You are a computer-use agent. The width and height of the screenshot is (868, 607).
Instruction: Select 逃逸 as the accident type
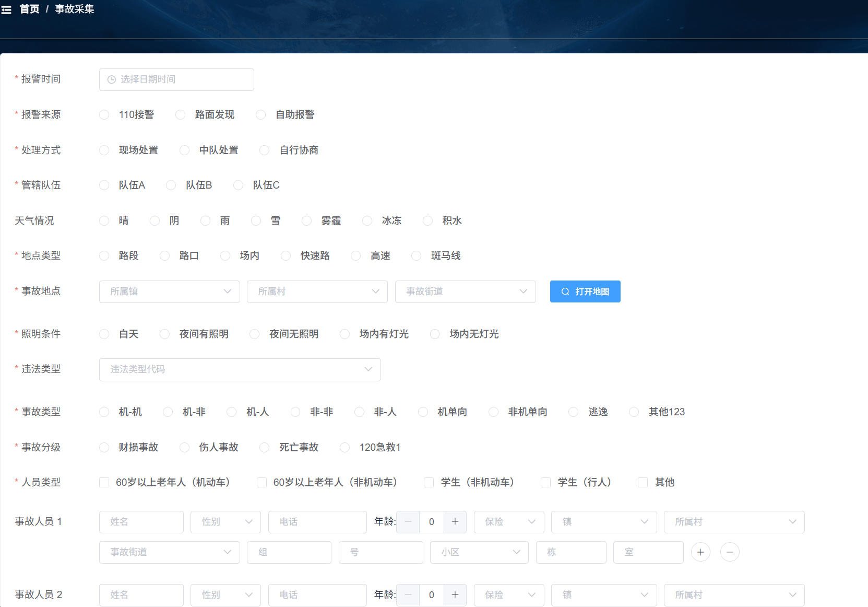click(x=573, y=412)
